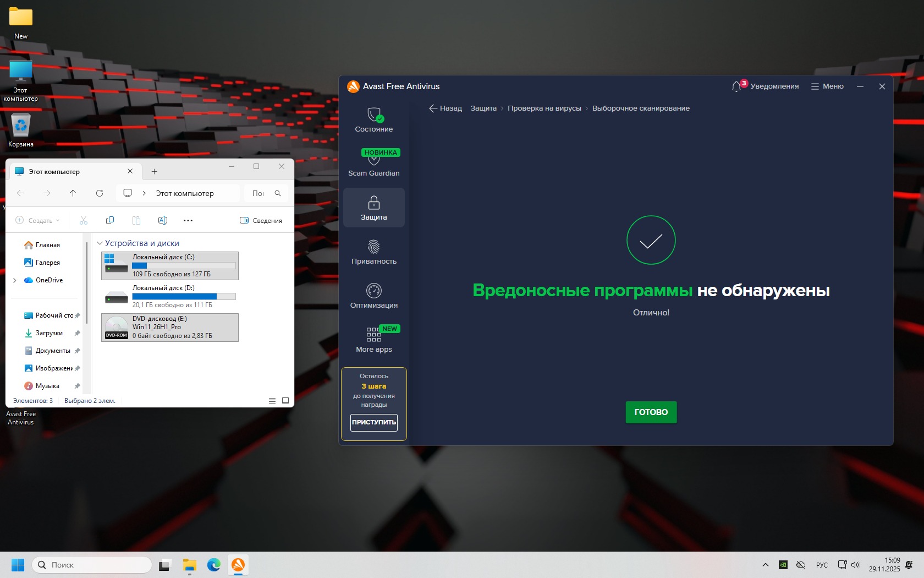Open the Avast Menu (Меню)
The height and width of the screenshot is (578, 924).
pos(827,86)
